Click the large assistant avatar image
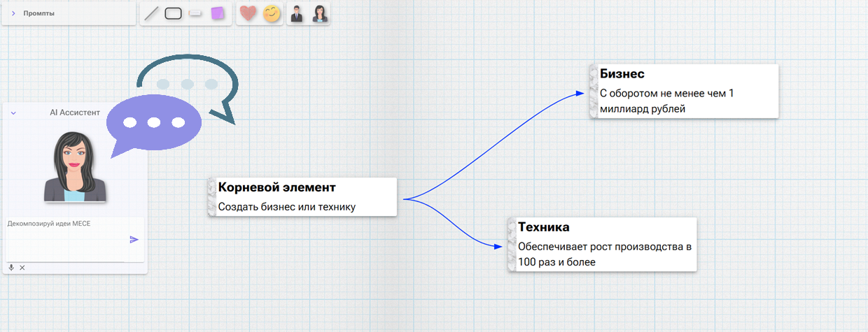This screenshot has width=868, height=332. pos(75,168)
